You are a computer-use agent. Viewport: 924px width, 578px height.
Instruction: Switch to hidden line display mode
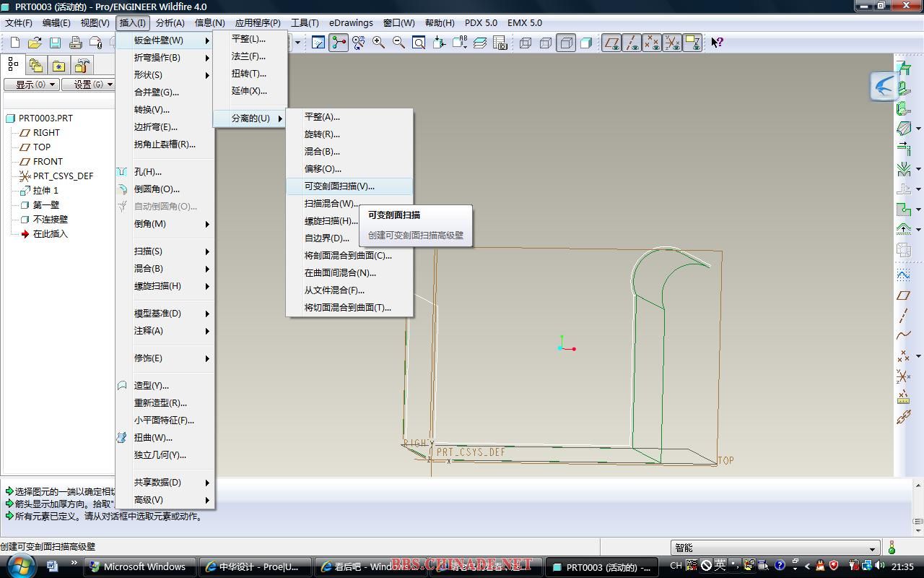tap(546, 43)
